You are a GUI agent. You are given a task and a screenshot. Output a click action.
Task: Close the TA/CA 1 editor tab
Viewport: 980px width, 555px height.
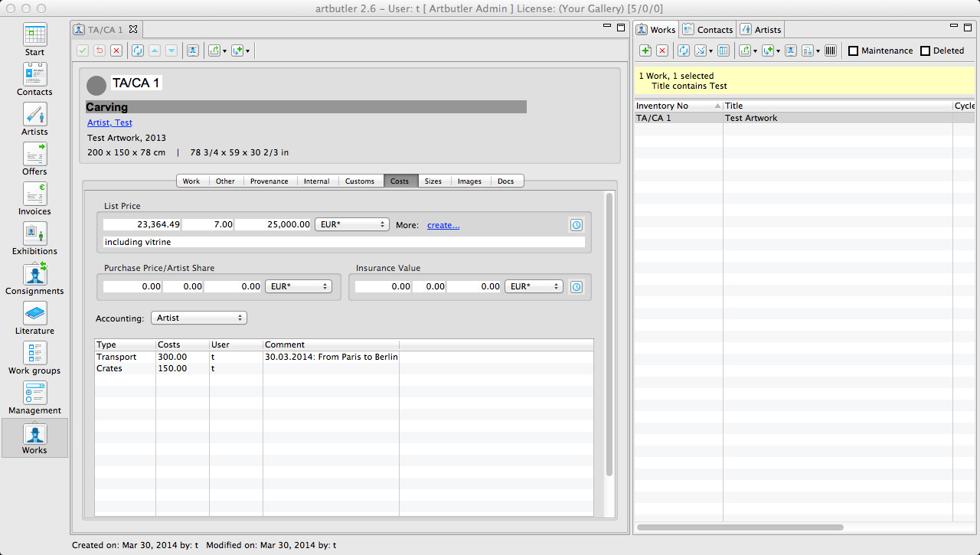tap(132, 29)
